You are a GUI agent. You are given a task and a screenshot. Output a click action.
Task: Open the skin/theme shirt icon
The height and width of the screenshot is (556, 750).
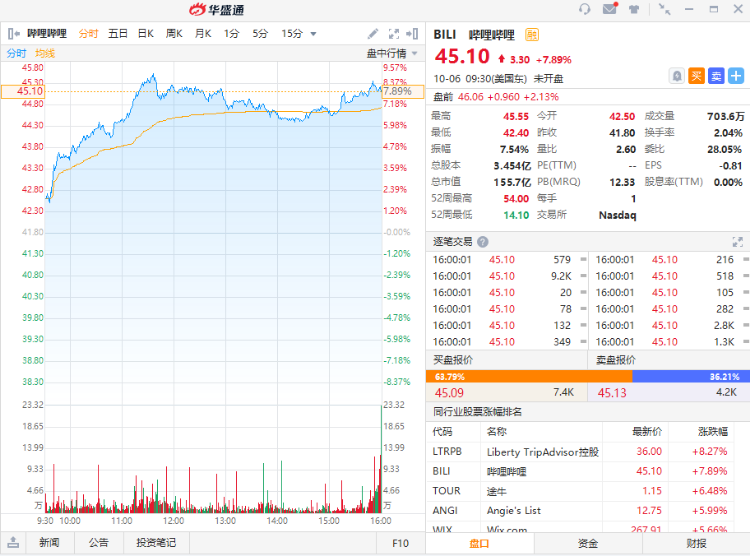click(634, 9)
